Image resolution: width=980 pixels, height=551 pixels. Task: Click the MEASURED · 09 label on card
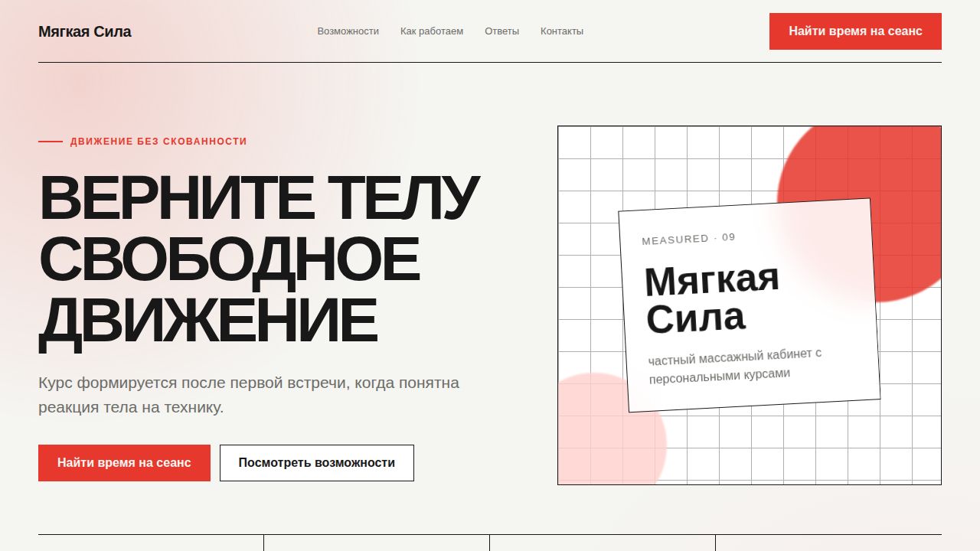tap(688, 239)
